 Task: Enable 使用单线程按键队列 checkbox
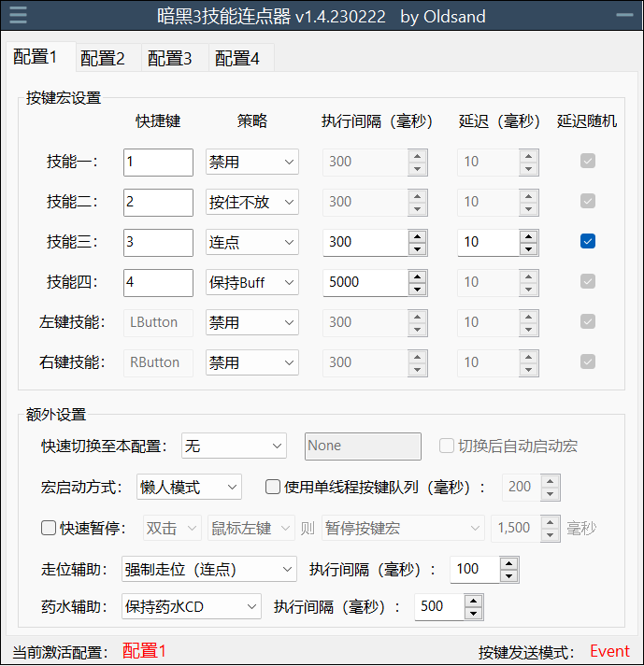pyautogui.click(x=273, y=487)
